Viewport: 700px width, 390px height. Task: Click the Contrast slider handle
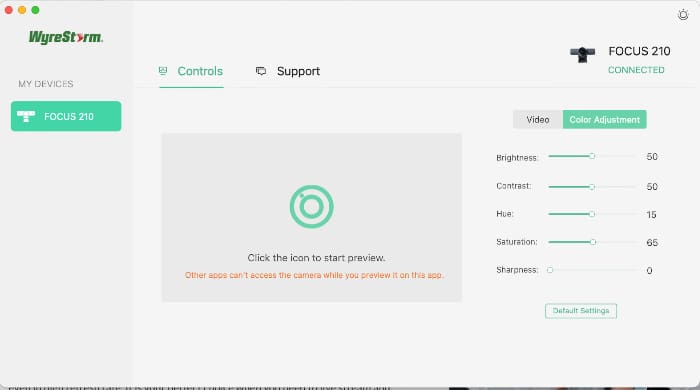coord(592,187)
